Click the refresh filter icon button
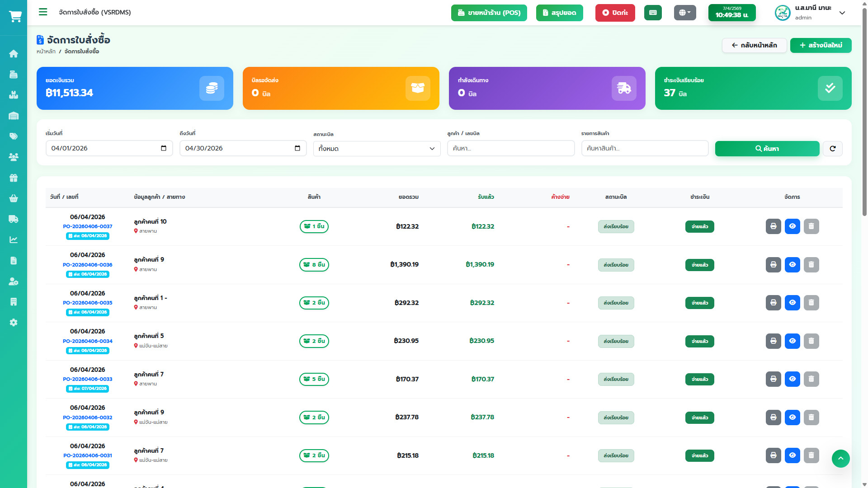This screenshot has width=868, height=488. click(832, 149)
